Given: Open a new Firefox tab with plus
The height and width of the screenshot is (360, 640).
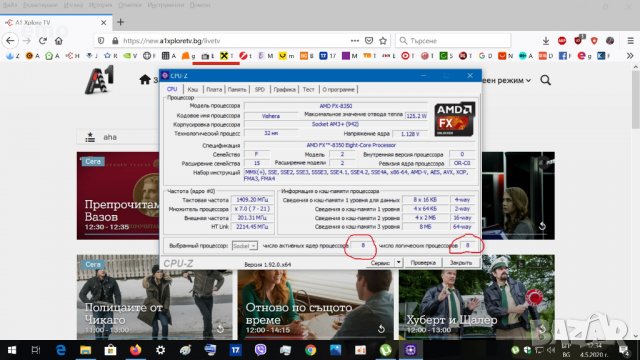Looking at the screenshot, I should (120, 22).
